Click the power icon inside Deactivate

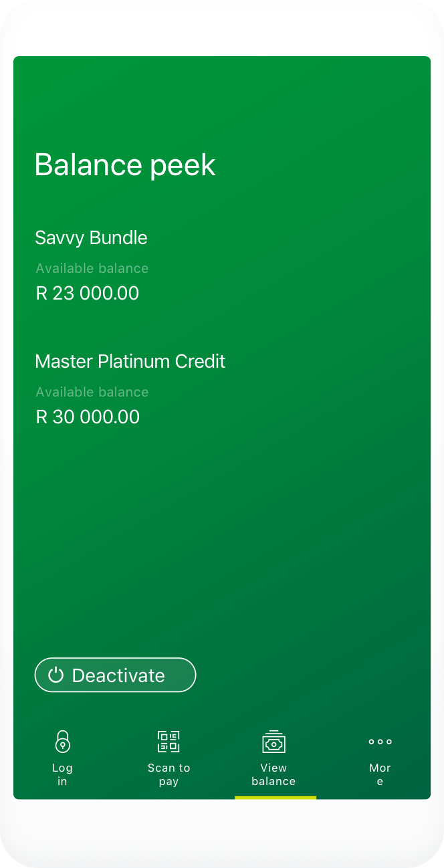tap(56, 675)
